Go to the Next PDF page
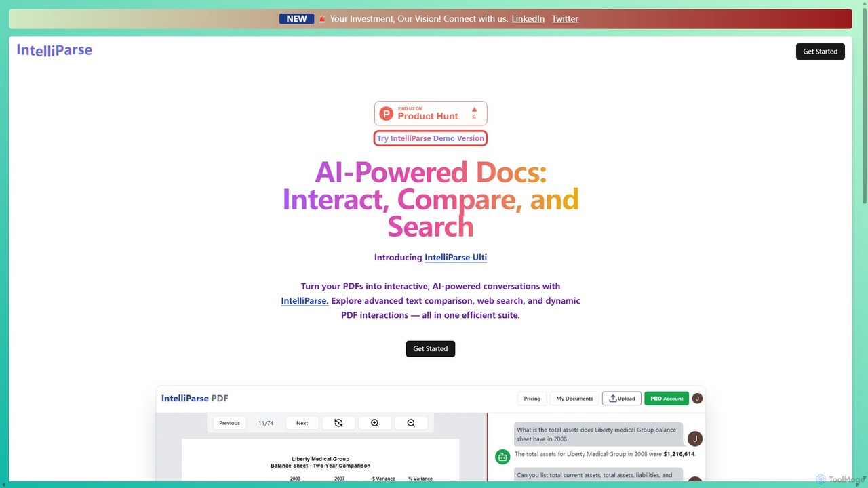 302,423
